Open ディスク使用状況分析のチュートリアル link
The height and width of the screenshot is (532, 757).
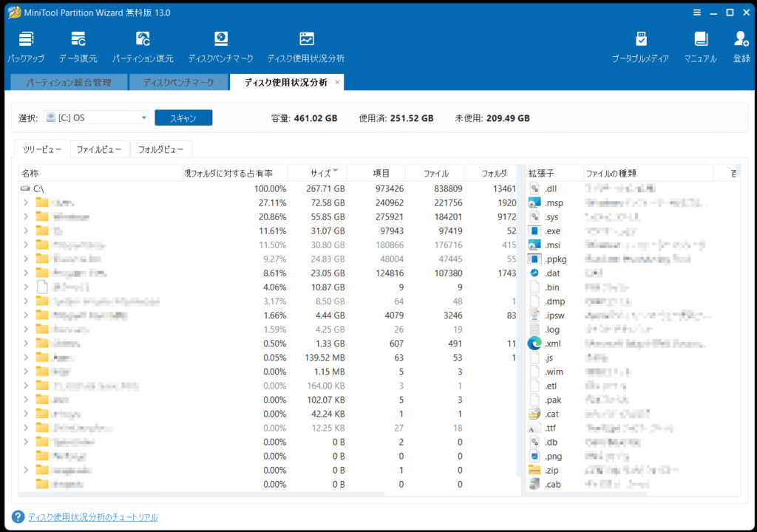click(x=92, y=517)
